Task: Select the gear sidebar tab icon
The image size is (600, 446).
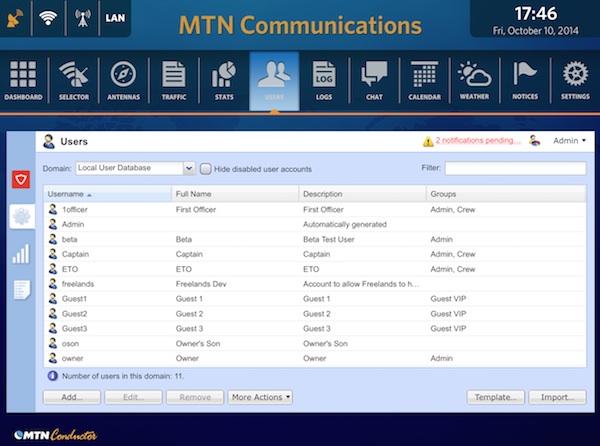Action: click(x=22, y=216)
